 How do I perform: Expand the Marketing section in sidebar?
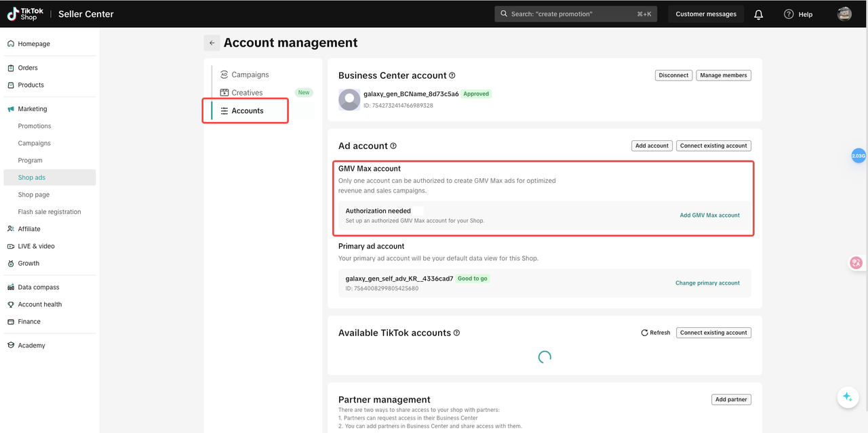(x=32, y=109)
